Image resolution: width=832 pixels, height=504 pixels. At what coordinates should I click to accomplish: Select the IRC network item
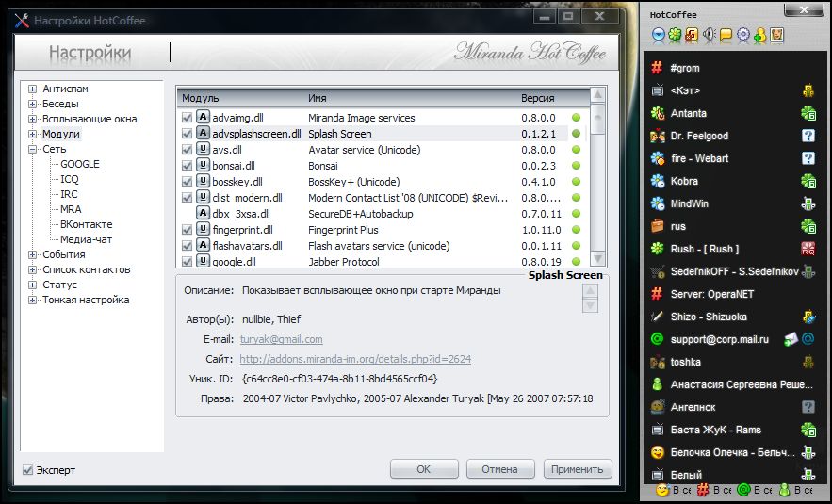point(69,194)
